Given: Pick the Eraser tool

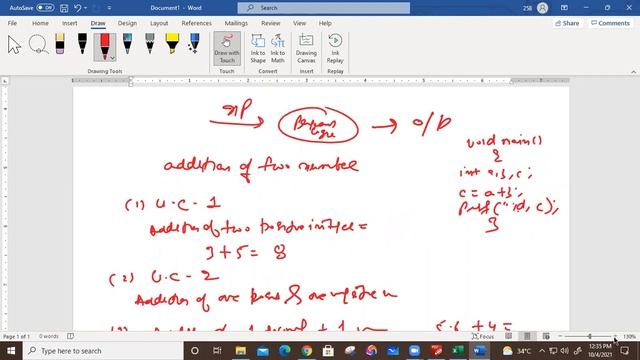Looking at the screenshot, I should click(x=60, y=44).
